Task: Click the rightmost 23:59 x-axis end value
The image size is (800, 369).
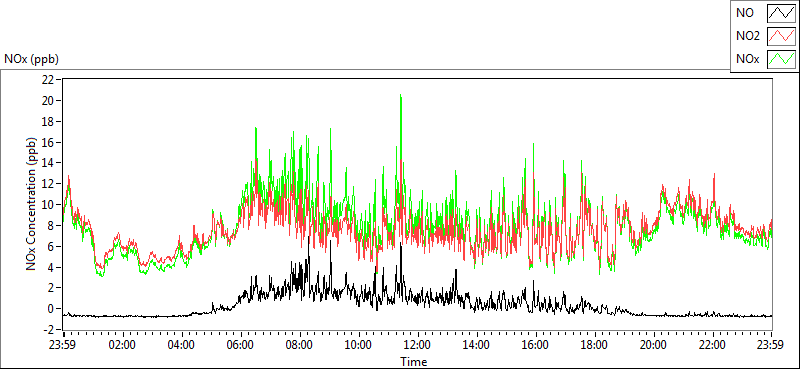Action: (771, 345)
